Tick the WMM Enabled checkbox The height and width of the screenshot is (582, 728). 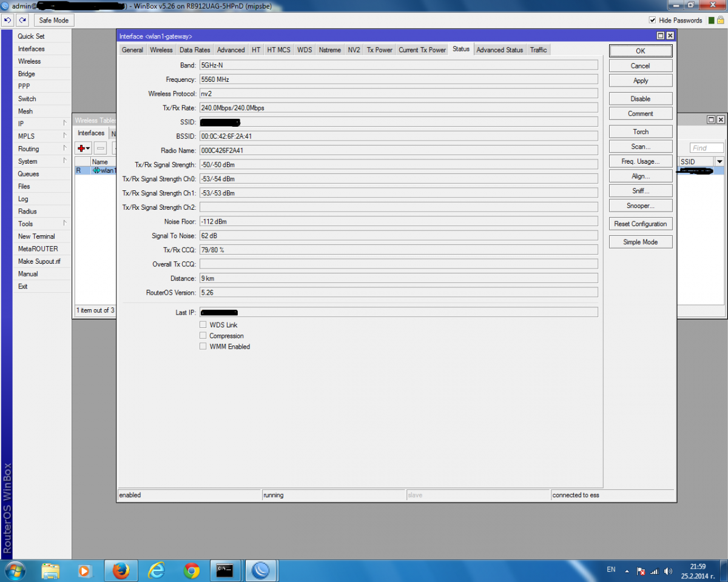tap(203, 347)
